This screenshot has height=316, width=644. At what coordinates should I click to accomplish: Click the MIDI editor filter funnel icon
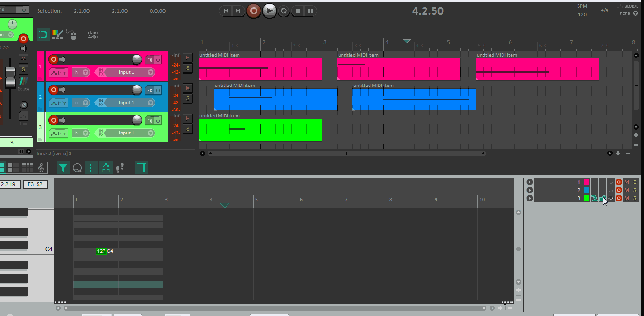coord(63,168)
